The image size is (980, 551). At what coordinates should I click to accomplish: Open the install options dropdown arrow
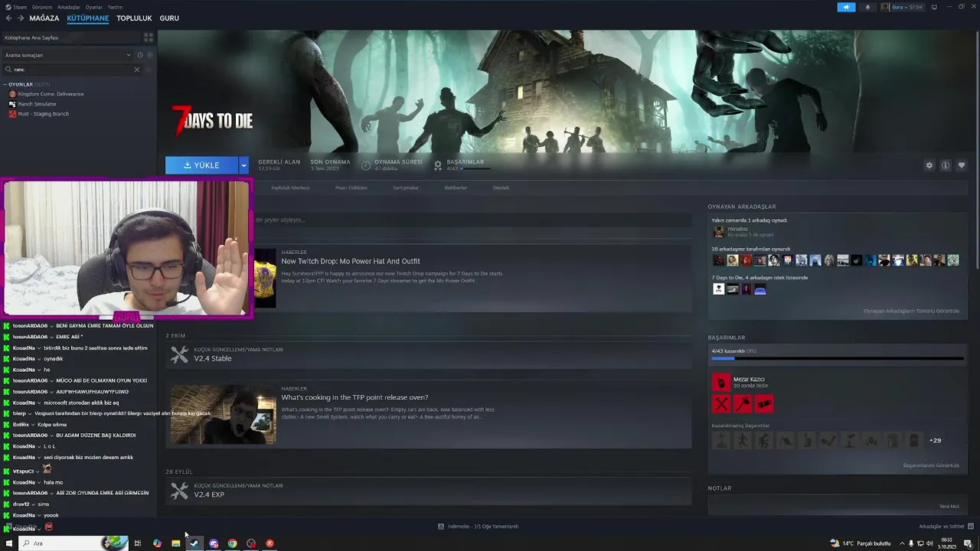point(243,165)
